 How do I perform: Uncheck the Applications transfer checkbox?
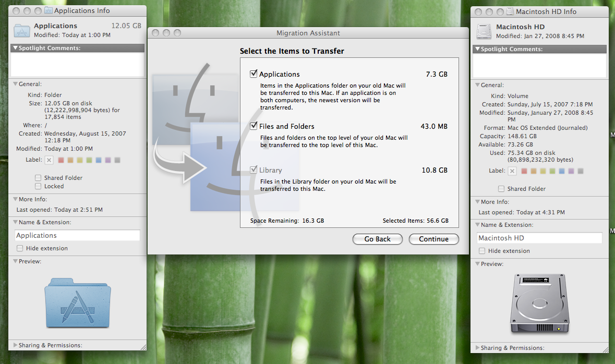[x=254, y=74]
